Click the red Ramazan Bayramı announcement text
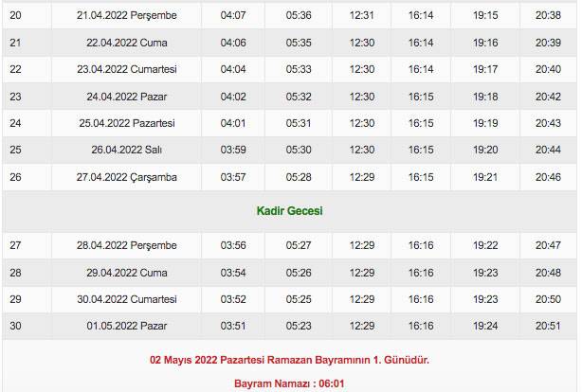Viewport: 582px width, 392px height. (289, 360)
